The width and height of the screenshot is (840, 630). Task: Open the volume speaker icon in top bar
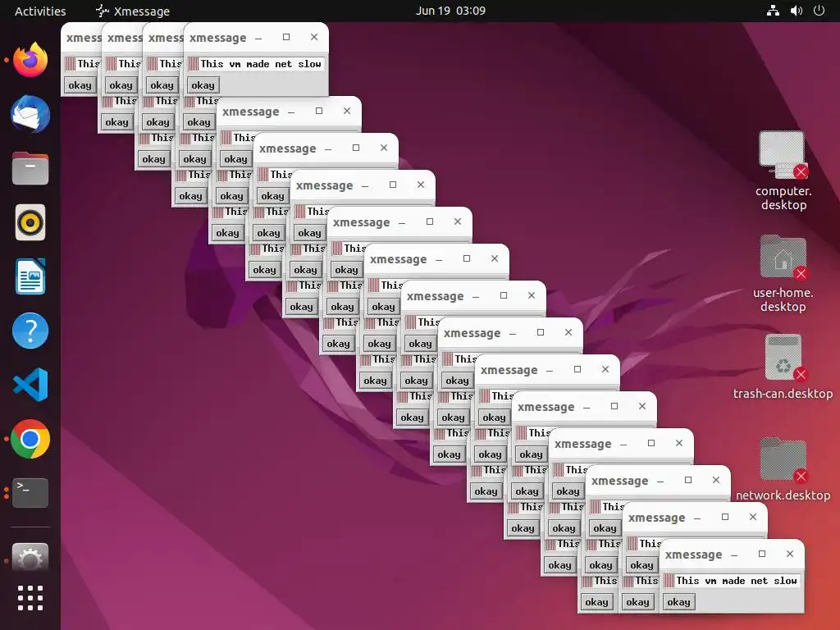click(797, 11)
